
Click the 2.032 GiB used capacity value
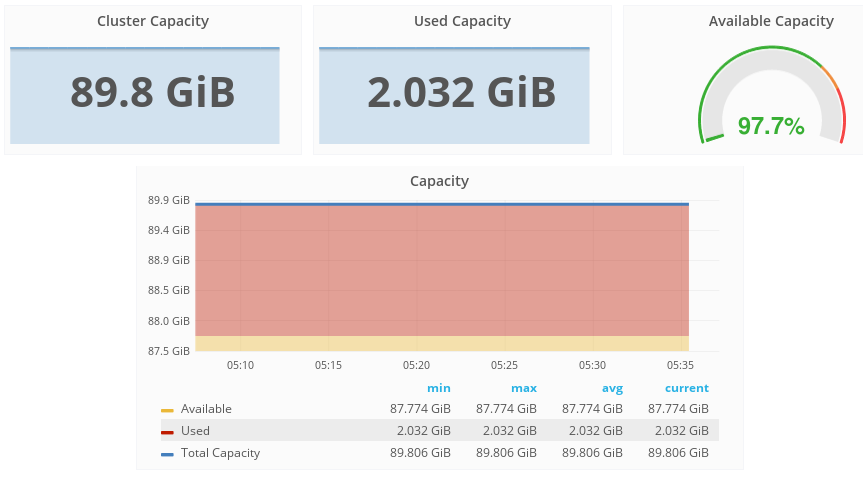462,92
